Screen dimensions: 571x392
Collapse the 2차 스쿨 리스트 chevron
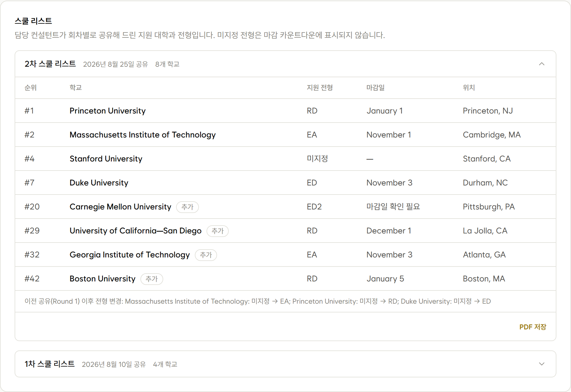tap(542, 64)
